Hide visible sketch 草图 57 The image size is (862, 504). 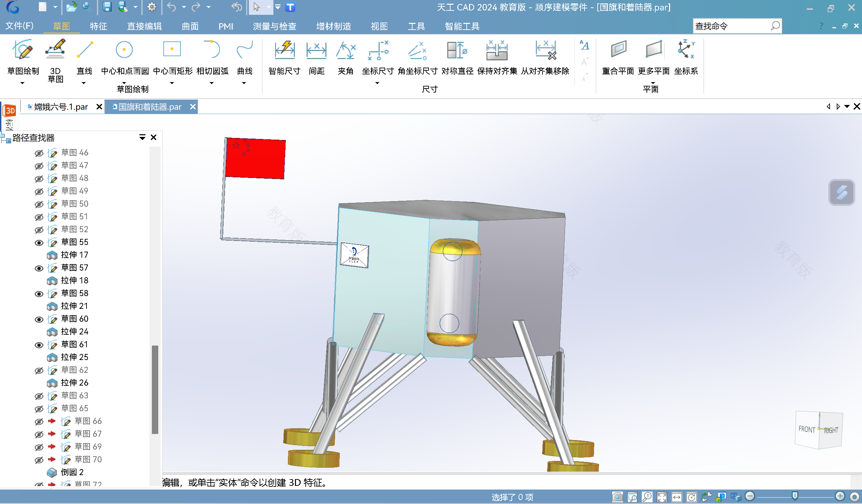(x=39, y=268)
